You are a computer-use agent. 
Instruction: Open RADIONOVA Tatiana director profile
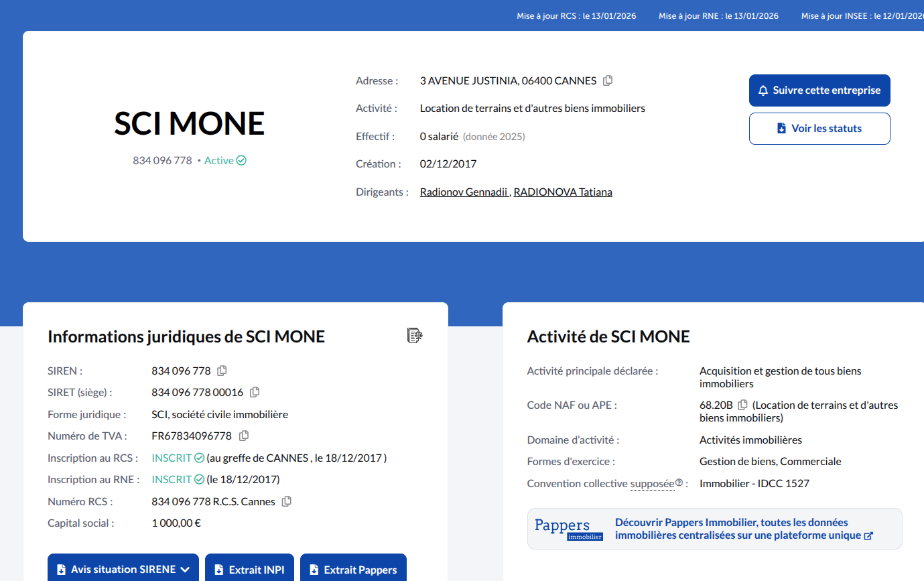(x=563, y=192)
